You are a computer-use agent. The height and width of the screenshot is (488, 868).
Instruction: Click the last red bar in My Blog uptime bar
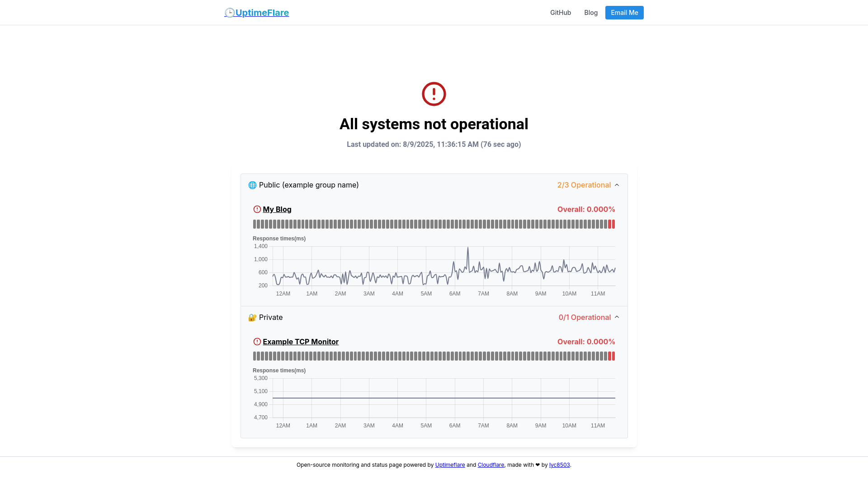(613, 224)
